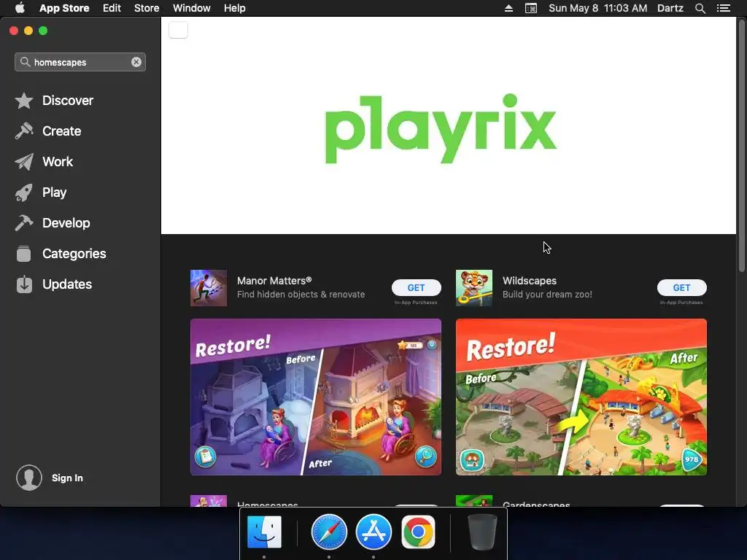The width and height of the screenshot is (747, 560).
Task: Click the green zoom window button
Action: (43, 31)
